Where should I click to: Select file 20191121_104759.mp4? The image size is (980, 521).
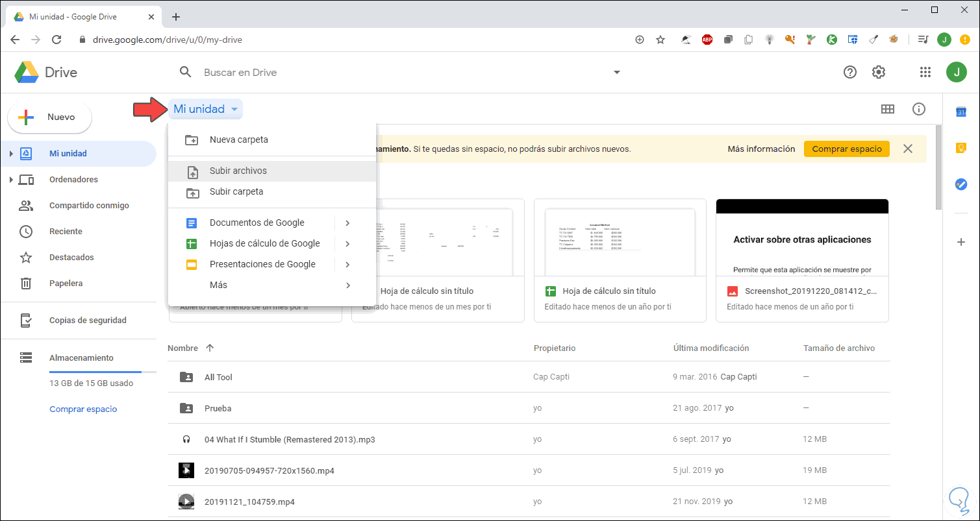click(529, 502)
